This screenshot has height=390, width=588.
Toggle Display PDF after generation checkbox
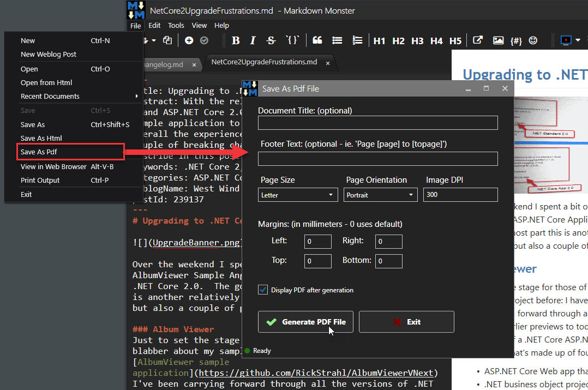[x=263, y=290]
